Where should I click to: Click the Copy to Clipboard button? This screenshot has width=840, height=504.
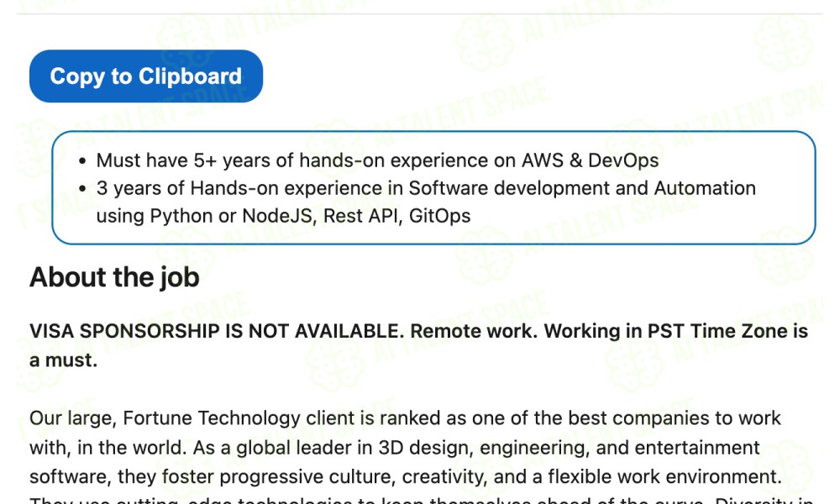(x=145, y=76)
